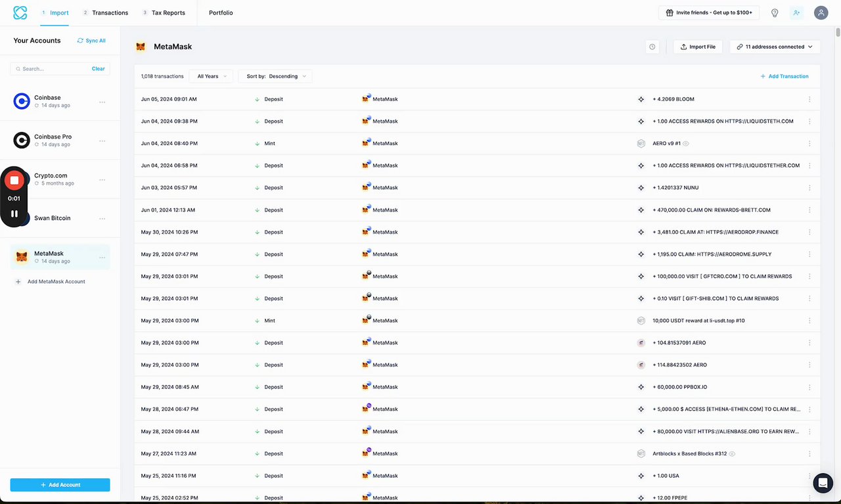This screenshot has width=841, height=504.
Task: Expand the All Years filter dropdown
Action: point(211,76)
